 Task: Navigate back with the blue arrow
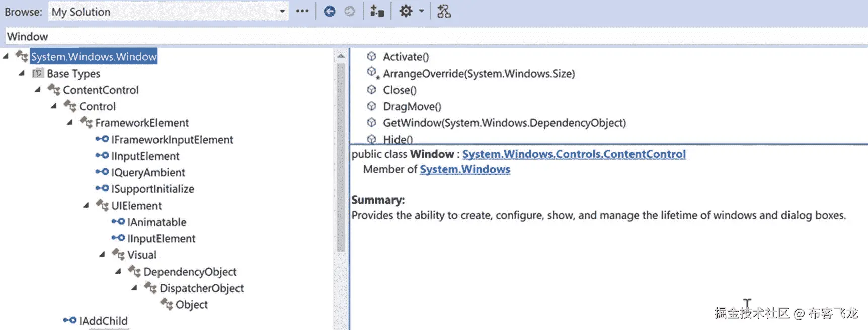click(330, 11)
